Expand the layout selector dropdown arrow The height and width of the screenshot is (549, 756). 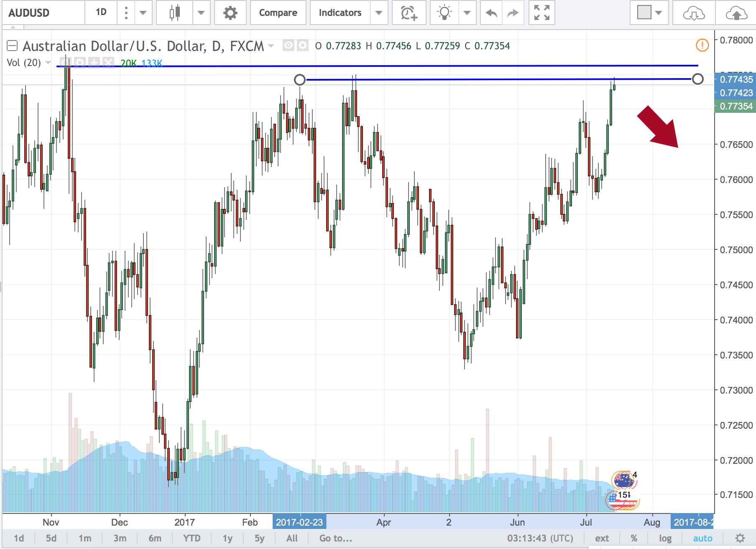click(659, 13)
